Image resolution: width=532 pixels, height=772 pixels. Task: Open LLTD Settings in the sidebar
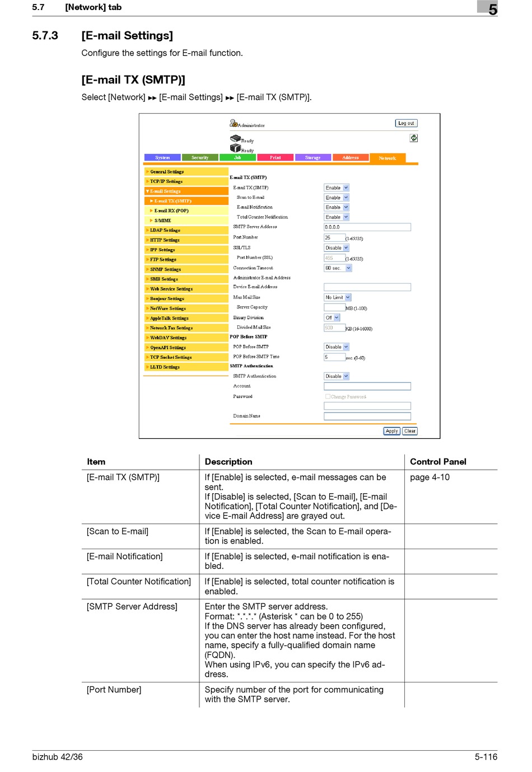click(186, 367)
